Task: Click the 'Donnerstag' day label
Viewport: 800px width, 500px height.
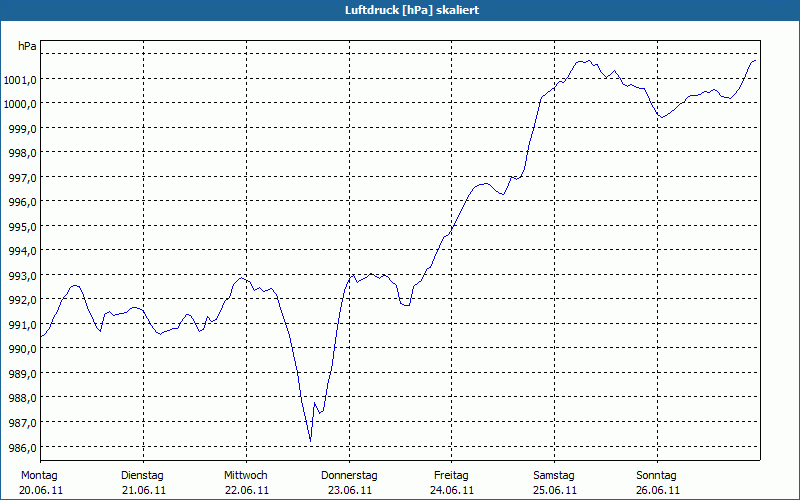Action: [349, 476]
